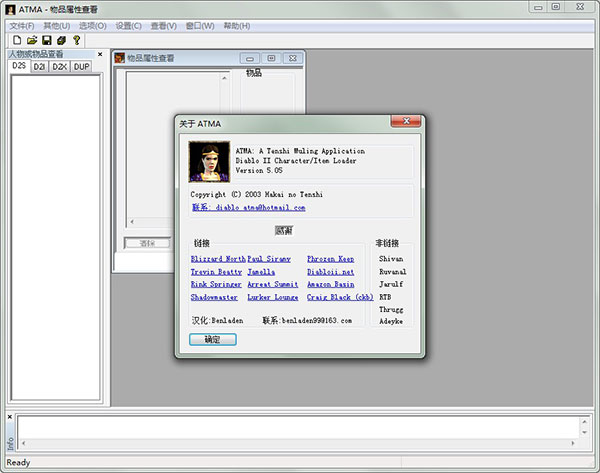Follow the Arreat Summit link
Viewport: 600px width, 473px height.
point(272,284)
